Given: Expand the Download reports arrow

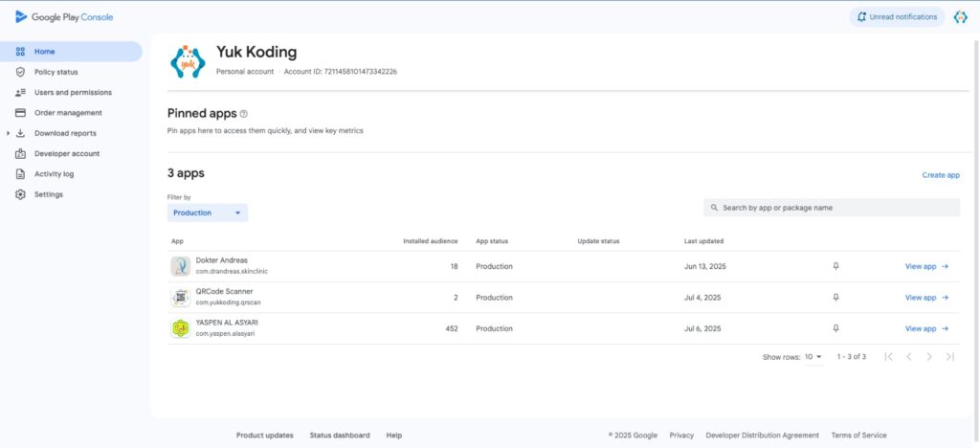Looking at the screenshot, I should point(8,133).
